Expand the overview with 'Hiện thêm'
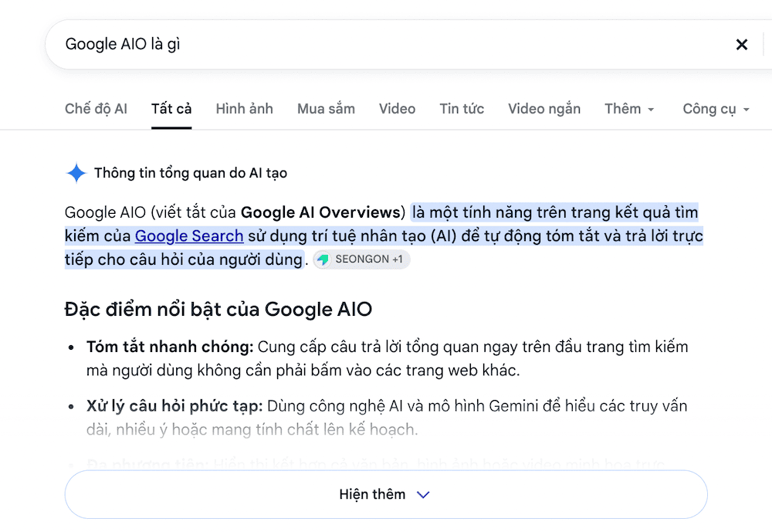The image size is (772, 532). pos(386,494)
